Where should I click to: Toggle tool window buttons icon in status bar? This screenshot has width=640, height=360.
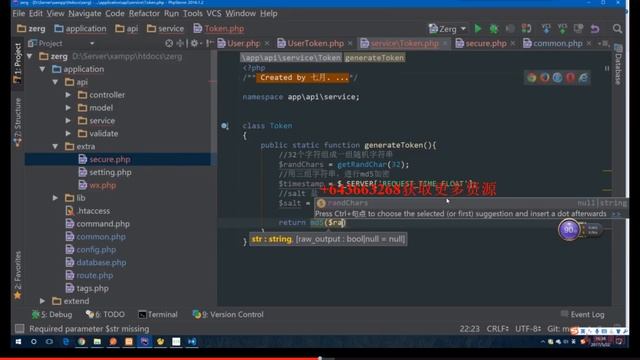tap(19, 329)
